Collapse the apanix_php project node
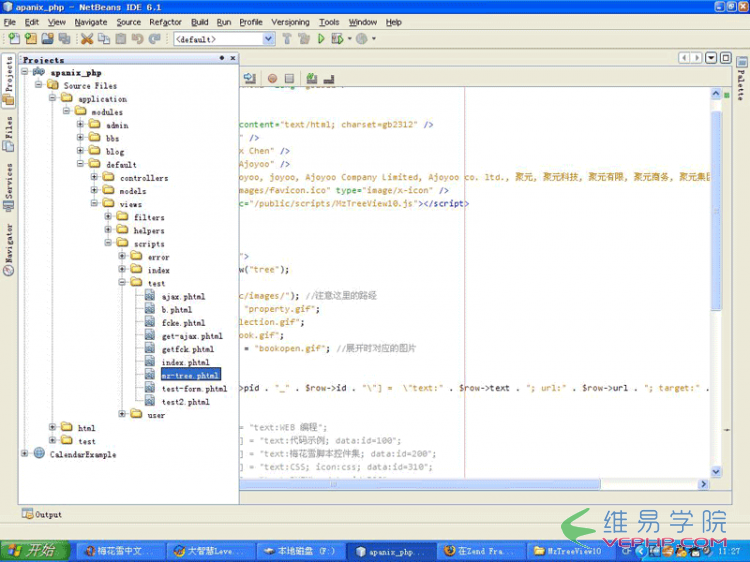 click(24, 72)
